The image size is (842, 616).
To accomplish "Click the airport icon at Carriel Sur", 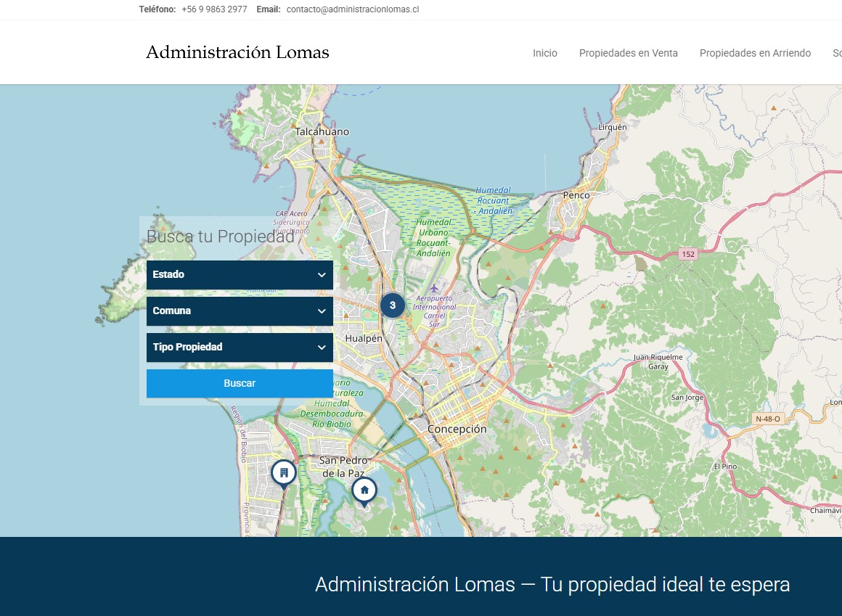I will pos(434,289).
